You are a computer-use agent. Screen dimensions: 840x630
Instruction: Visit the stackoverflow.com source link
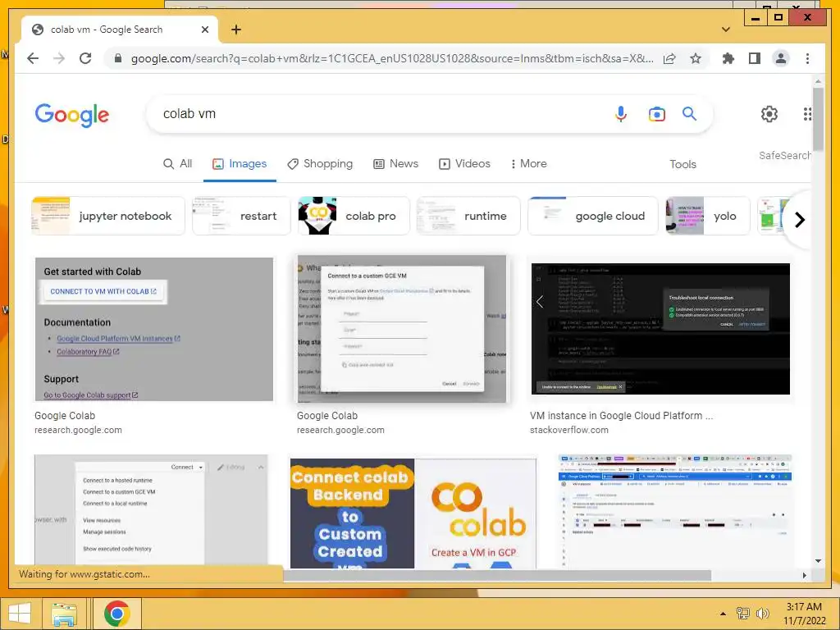pyautogui.click(x=569, y=430)
